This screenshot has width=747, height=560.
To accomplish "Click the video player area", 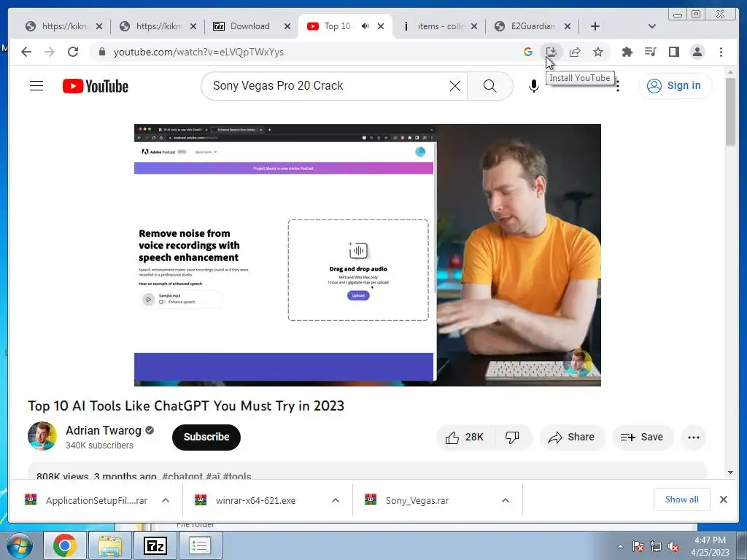I will (368, 254).
